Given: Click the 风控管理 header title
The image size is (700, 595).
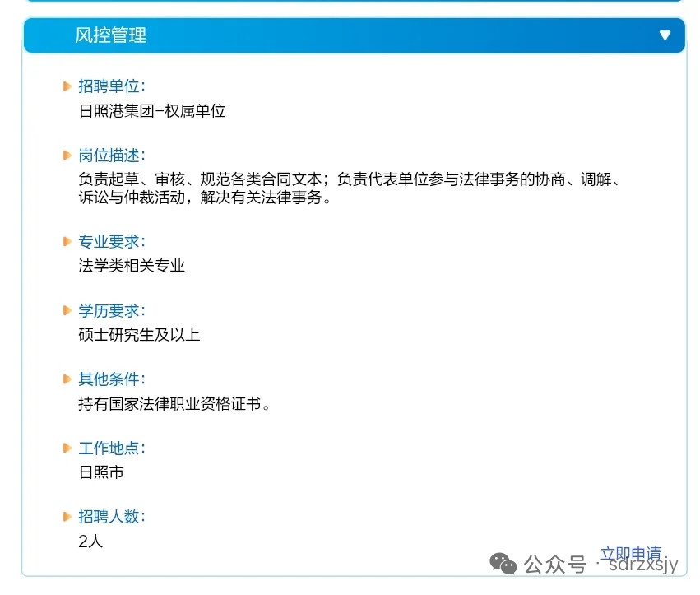Looking at the screenshot, I should pos(110,35).
